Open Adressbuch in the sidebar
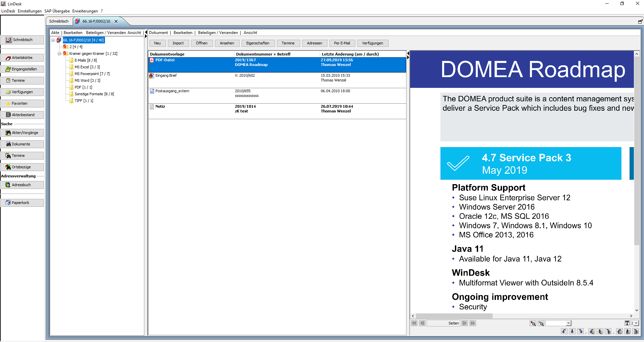 [22, 185]
